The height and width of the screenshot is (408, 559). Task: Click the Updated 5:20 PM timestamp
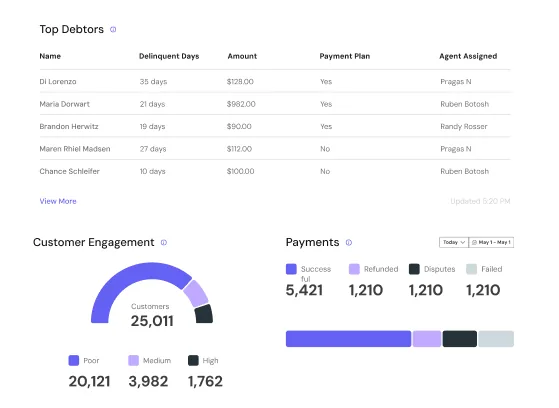coord(480,202)
